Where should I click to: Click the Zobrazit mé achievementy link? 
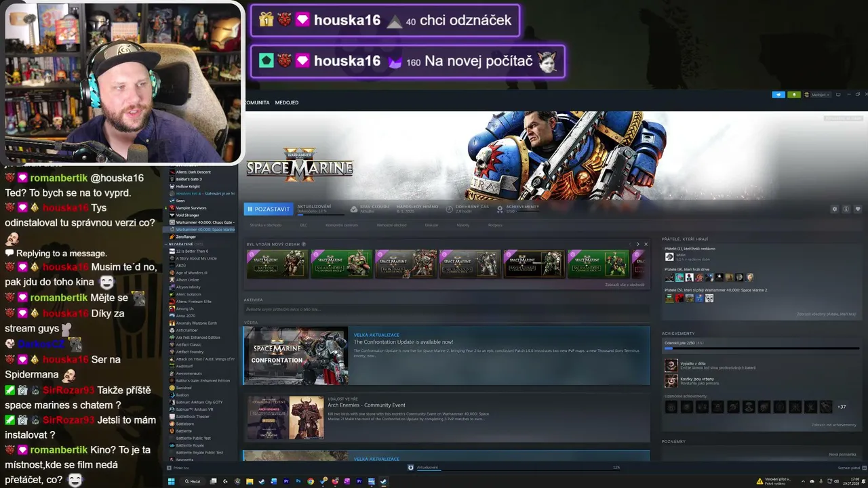833,425
